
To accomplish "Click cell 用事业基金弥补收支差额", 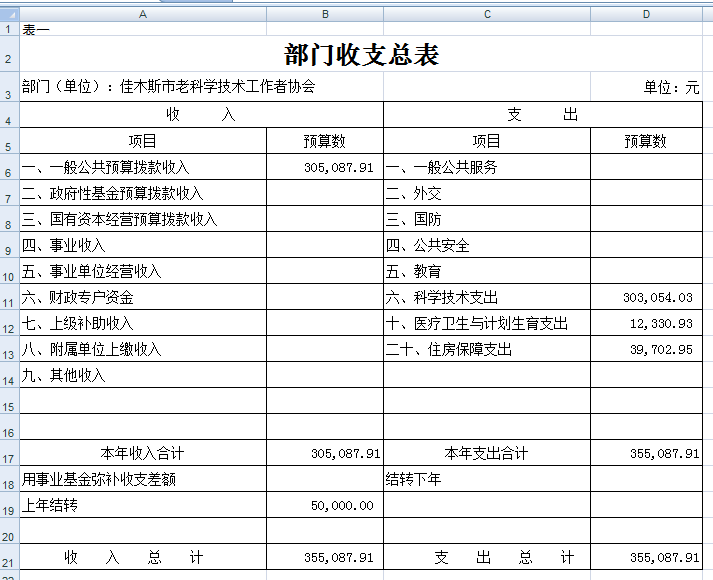I will [x=143, y=479].
